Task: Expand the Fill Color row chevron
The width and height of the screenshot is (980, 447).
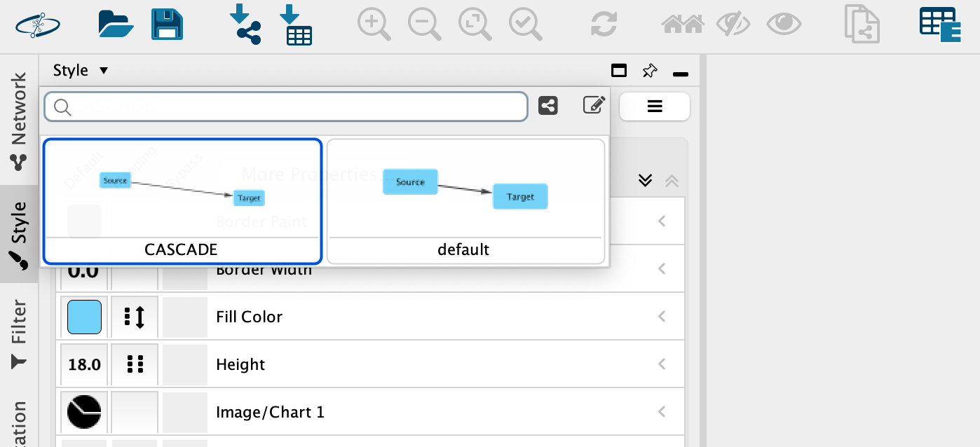Action: pyautogui.click(x=661, y=317)
